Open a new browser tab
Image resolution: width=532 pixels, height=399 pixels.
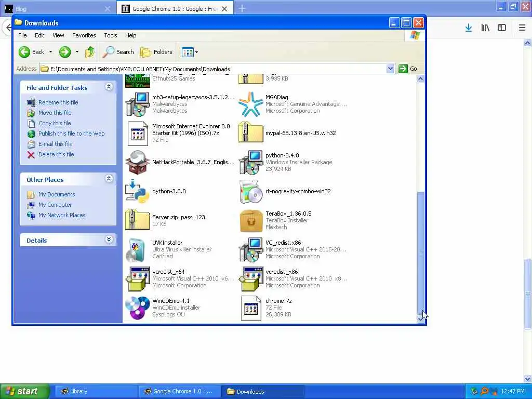click(242, 8)
